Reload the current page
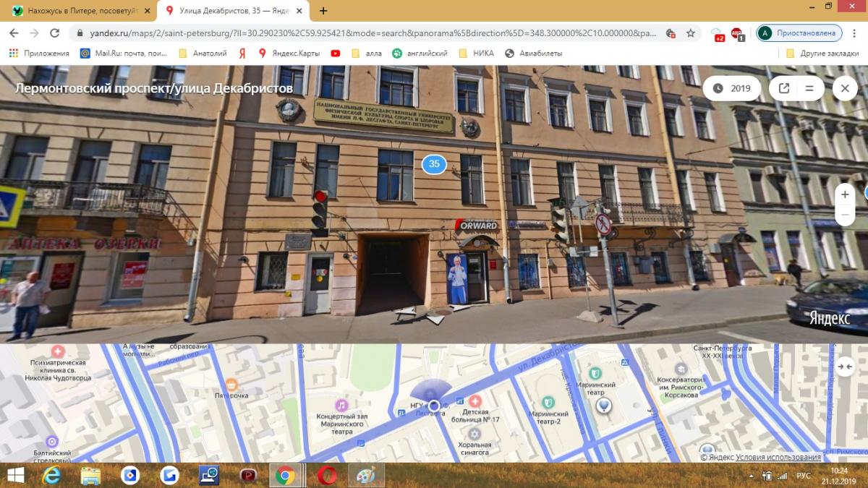Screen dimensions: 868x488 pyautogui.click(x=54, y=33)
